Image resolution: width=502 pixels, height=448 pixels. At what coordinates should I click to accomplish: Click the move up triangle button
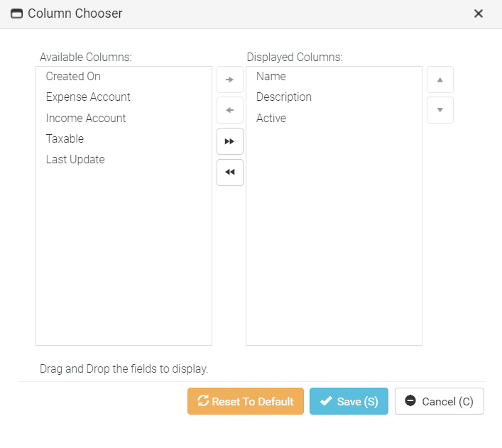(x=440, y=80)
